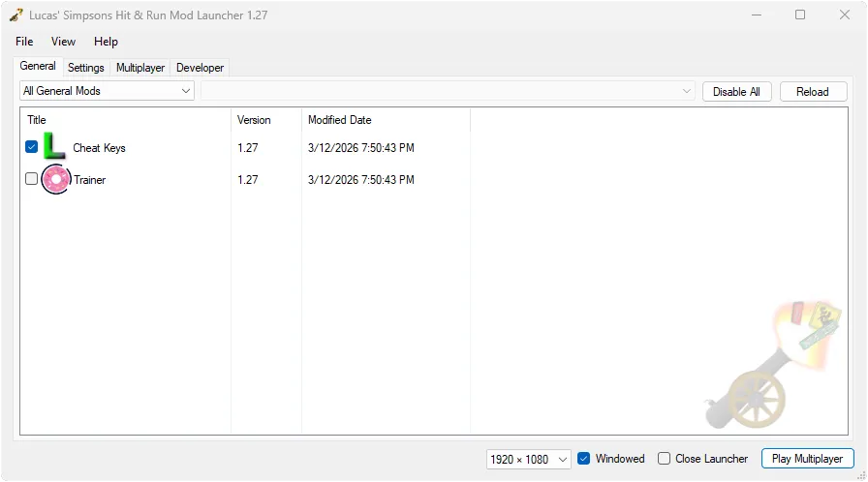
Task: Open the All General Mods dropdown
Action: tap(107, 91)
